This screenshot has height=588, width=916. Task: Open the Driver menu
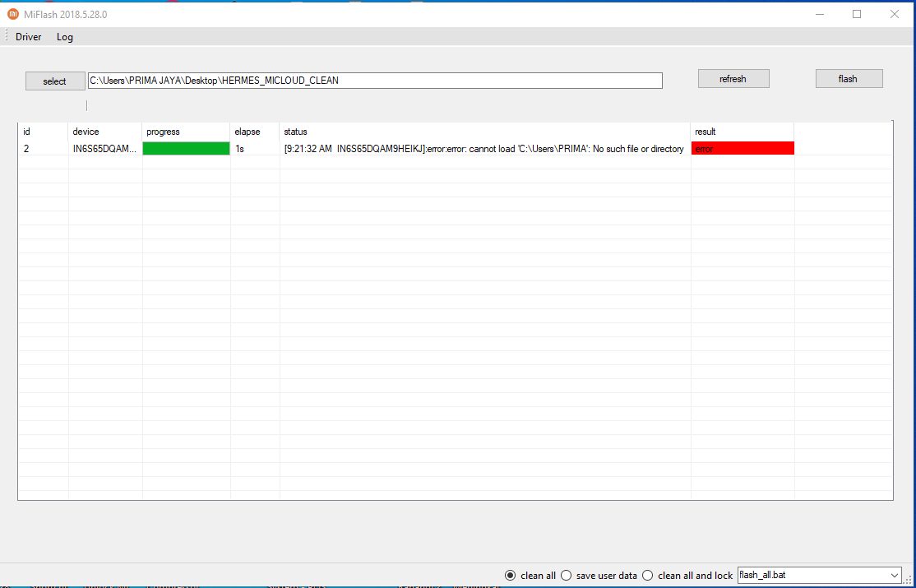point(28,37)
